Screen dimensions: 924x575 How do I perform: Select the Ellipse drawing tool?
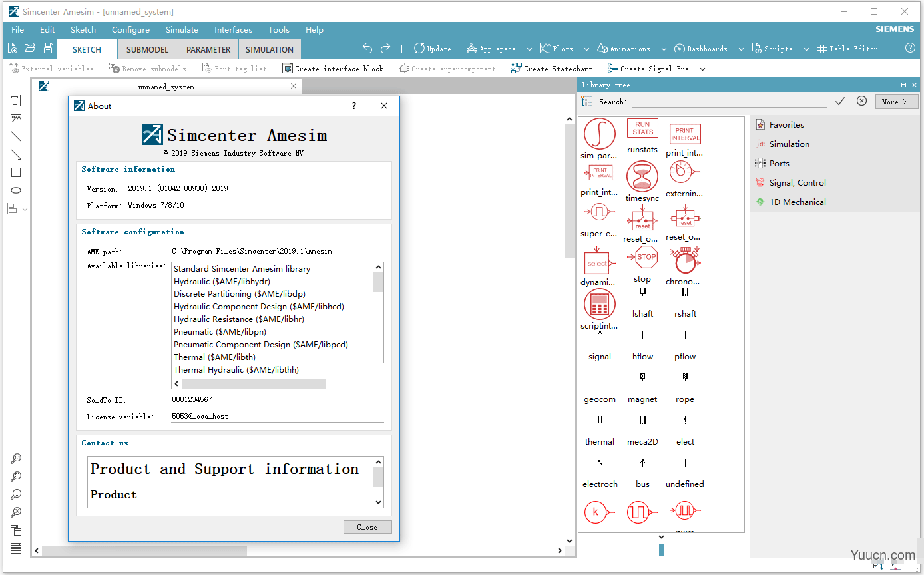[x=16, y=190]
